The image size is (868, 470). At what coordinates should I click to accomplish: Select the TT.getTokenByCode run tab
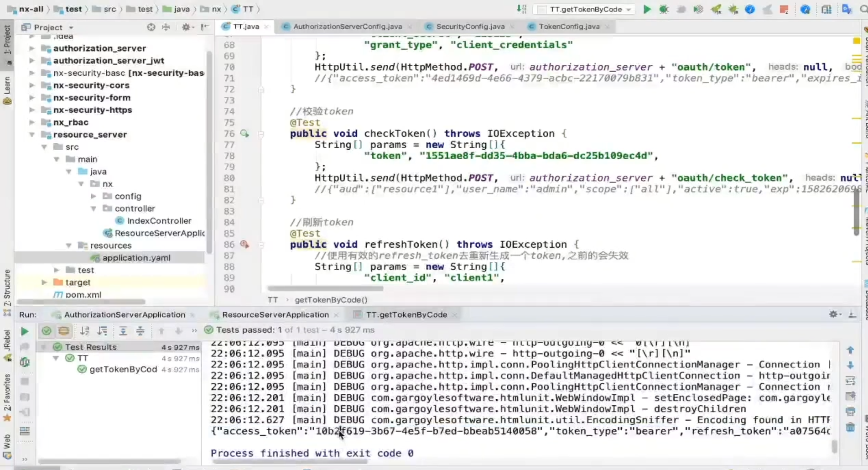(406, 314)
